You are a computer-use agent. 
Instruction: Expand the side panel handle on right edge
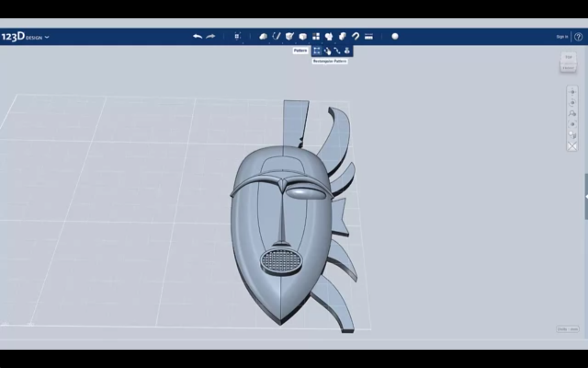click(586, 197)
